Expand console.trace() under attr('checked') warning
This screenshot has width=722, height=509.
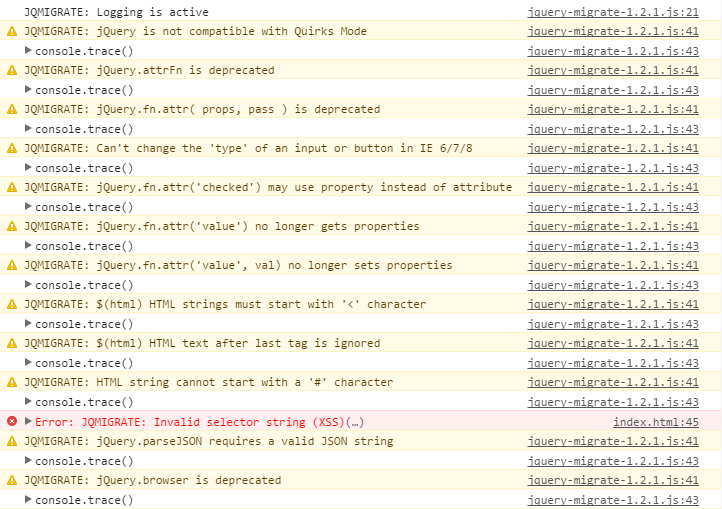tap(28, 206)
